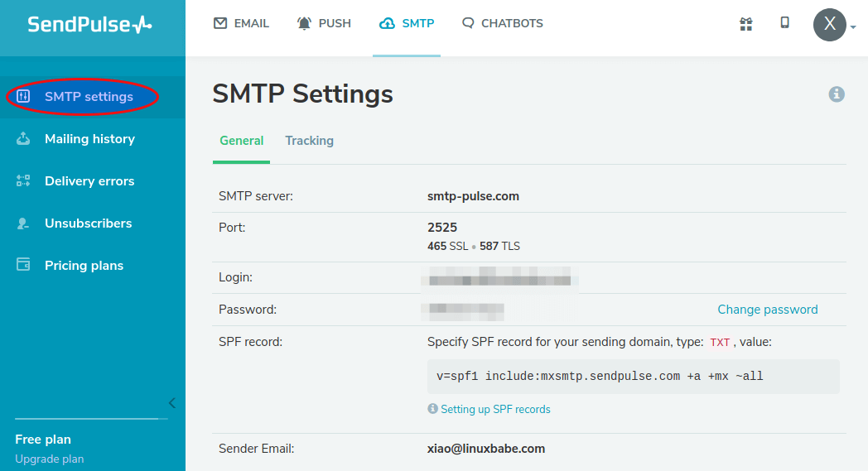Click the info icon beside SMTP Settings
The image size is (868, 471).
(837, 94)
